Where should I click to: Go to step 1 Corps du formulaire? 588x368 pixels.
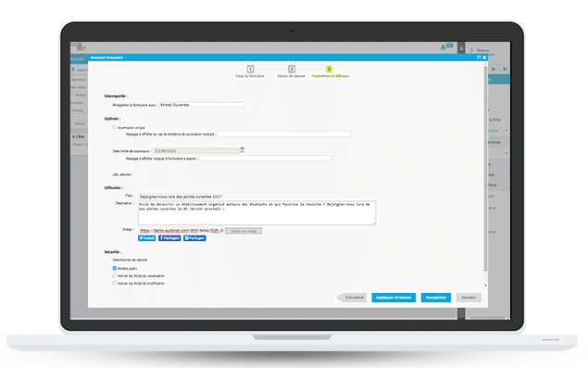pyautogui.click(x=250, y=70)
